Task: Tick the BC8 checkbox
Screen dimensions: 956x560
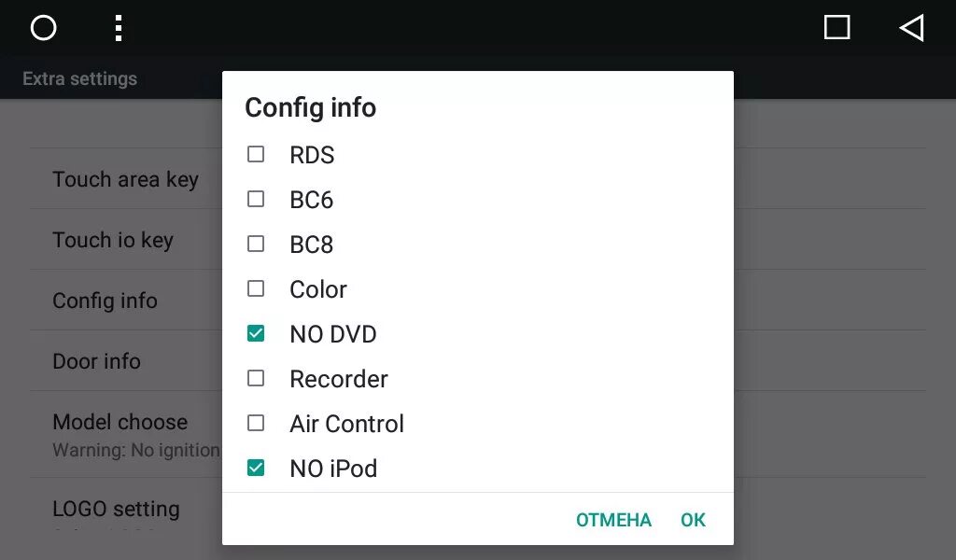Action: (x=256, y=245)
